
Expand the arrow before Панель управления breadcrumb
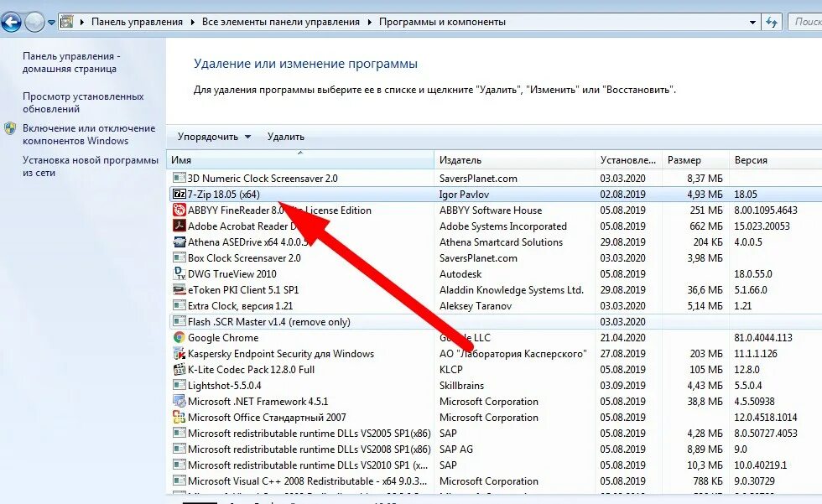82,22
